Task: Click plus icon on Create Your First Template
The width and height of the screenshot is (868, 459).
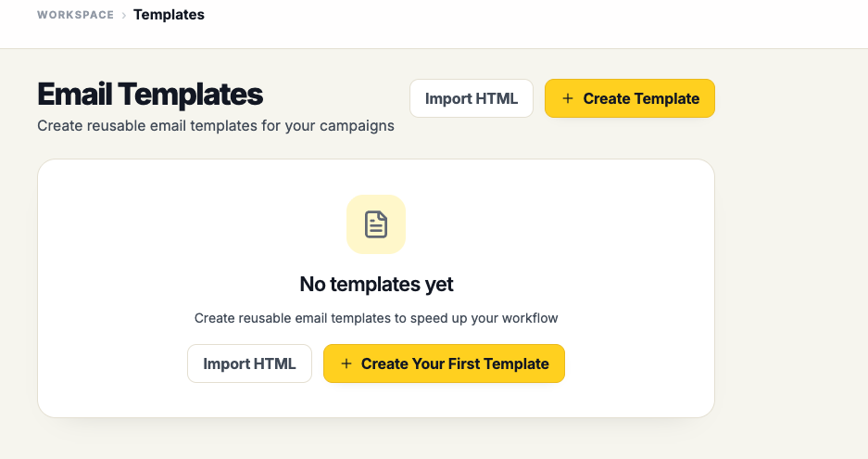Action: click(x=346, y=363)
